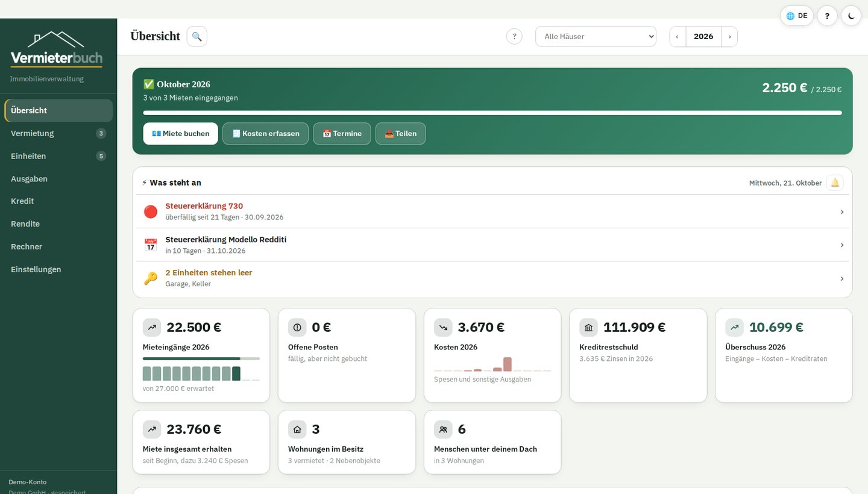Go to next year with right arrow

coord(729,36)
